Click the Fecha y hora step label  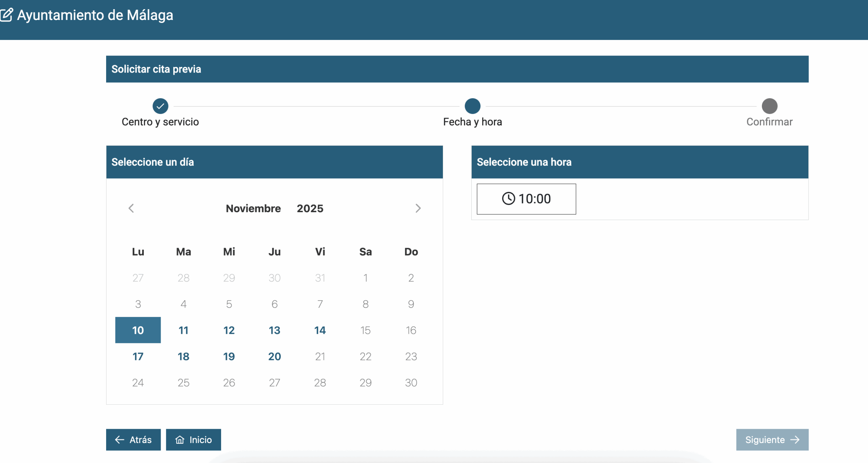(x=473, y=122)
